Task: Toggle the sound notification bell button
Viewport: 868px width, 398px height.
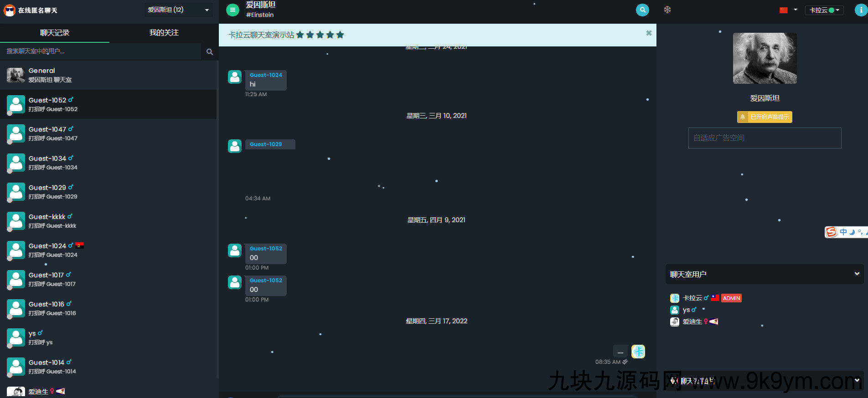Action: coord(764,117)
